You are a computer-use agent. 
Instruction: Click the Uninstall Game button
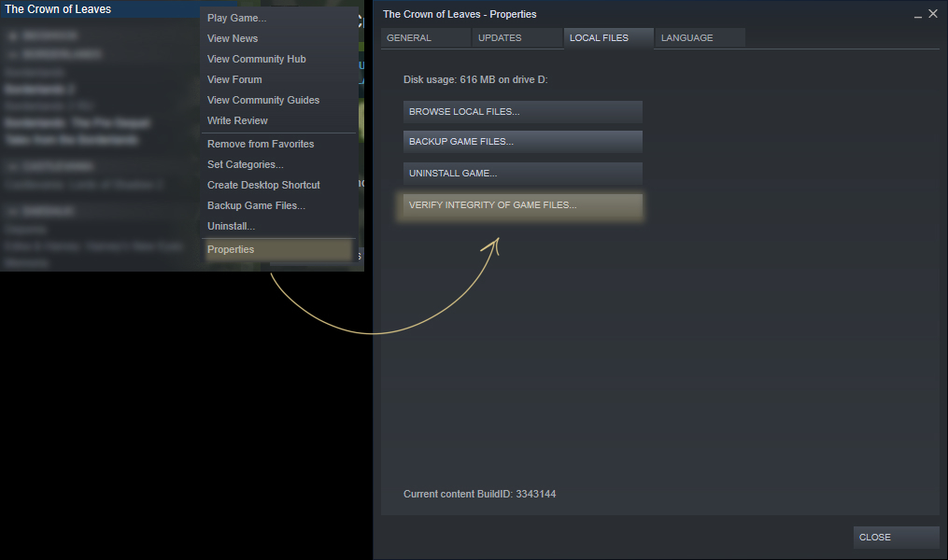522,174
